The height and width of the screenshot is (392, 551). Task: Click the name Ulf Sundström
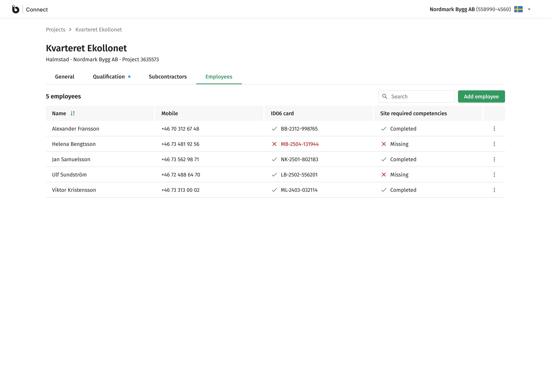[69, 175]
